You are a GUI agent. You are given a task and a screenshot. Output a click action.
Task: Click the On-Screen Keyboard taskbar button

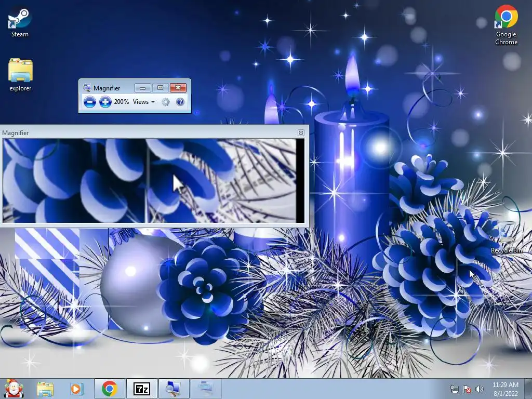(206, 389)
